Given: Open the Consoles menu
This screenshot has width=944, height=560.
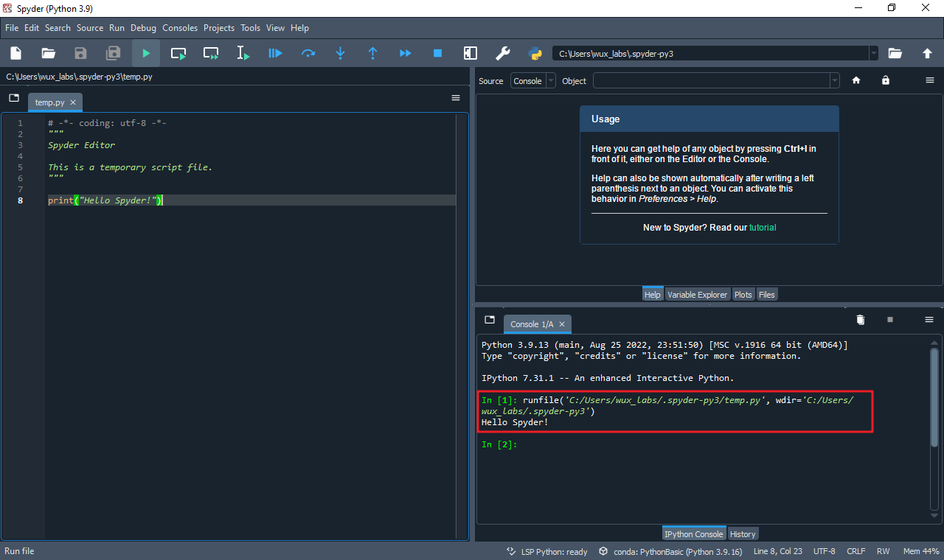Looking at the screenshot, I should [180, 28].
